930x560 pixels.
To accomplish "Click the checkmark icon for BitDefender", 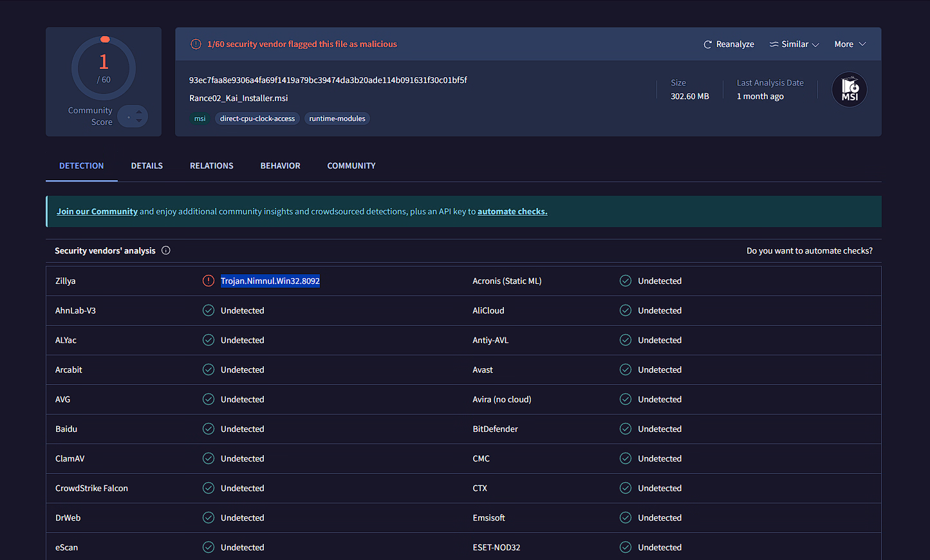I will coord(626,429).
